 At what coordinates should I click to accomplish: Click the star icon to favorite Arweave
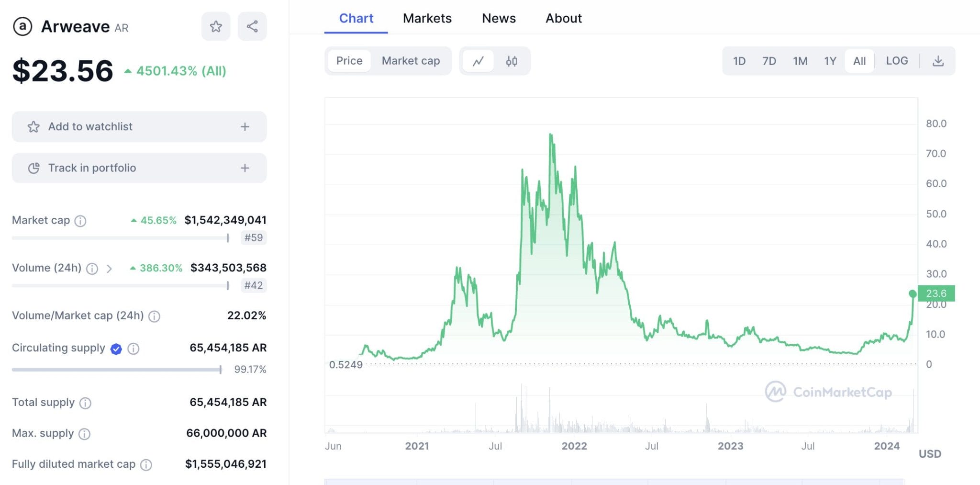(x=216, y=27)
